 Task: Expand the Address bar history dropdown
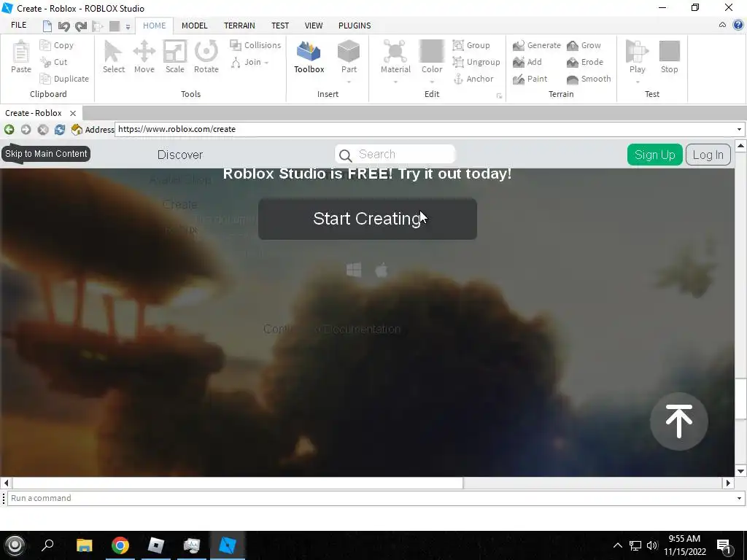(740, 130)
